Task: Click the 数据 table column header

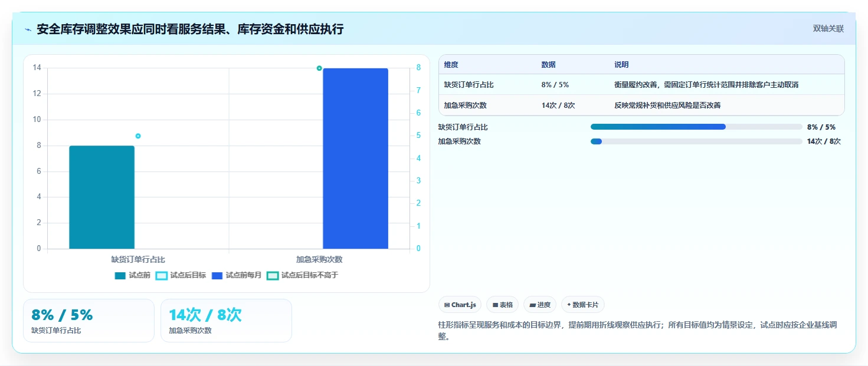Action: point(548,65)
